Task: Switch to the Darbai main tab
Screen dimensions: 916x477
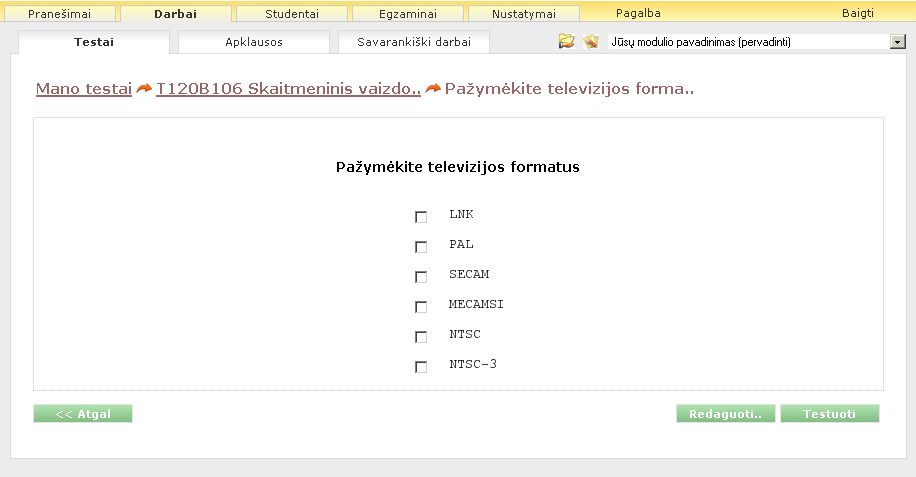Action: pos(175,13)
